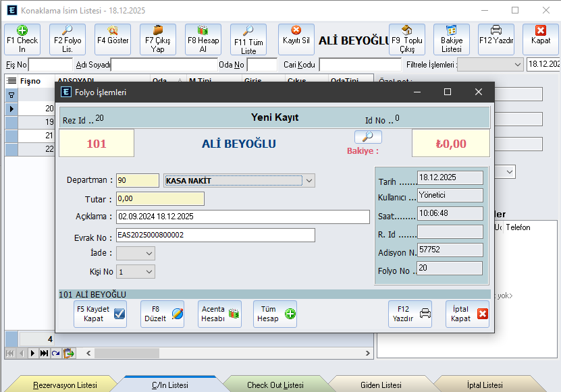Click the F8 Hesap Al toolbar icon
Screen dimensions: 561x392
click(203, 39)
